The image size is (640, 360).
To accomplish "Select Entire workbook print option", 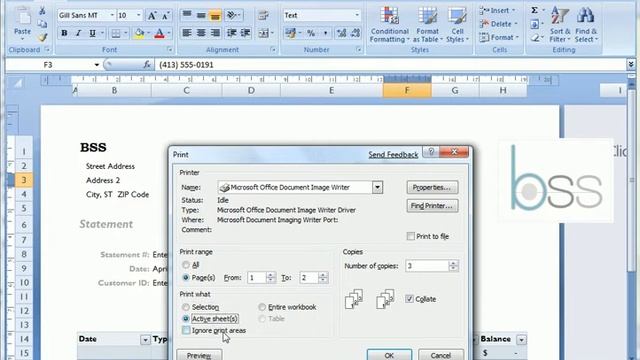I will pyautogui.click(x=262, y=307).
